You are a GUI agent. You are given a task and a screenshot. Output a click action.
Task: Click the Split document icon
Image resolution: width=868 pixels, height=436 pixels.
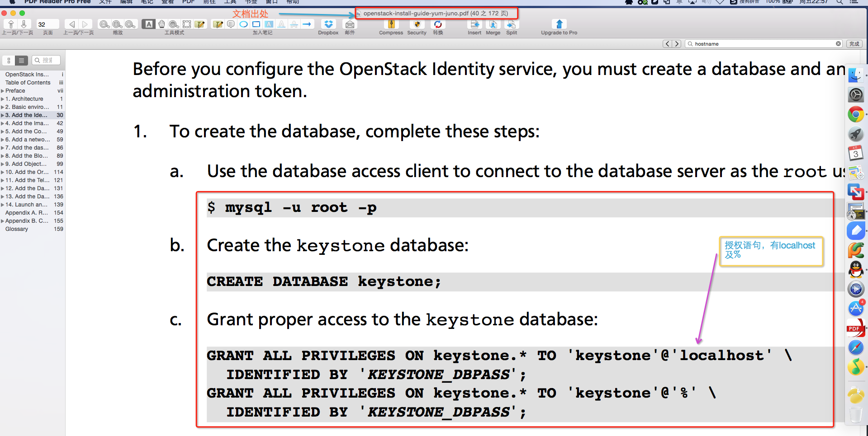[x=512, y=24]
